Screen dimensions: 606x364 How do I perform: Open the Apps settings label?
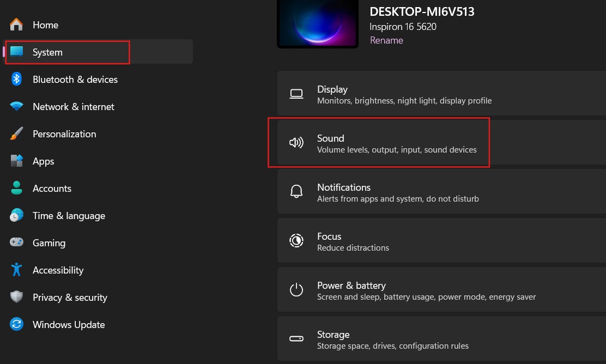click(x=43, y=161)
